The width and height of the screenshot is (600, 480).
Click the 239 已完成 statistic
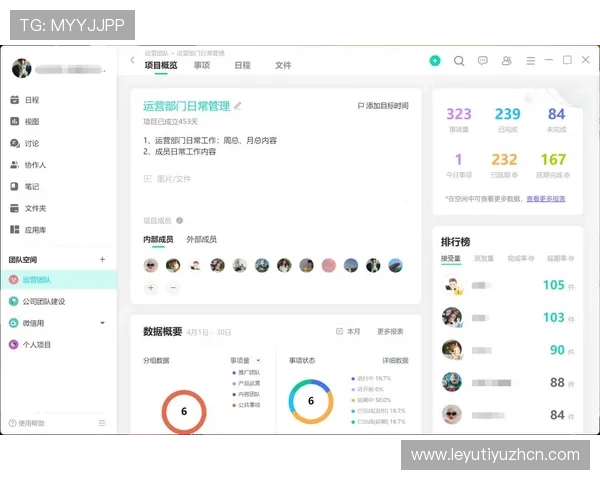point(507,119)
